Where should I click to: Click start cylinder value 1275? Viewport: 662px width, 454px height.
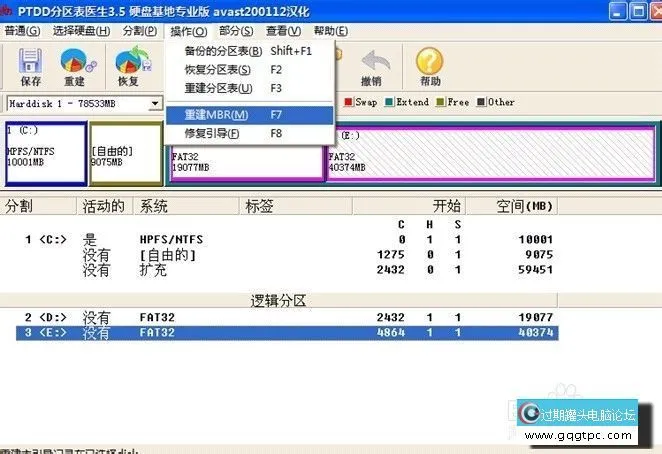click(x=391, y=255)
